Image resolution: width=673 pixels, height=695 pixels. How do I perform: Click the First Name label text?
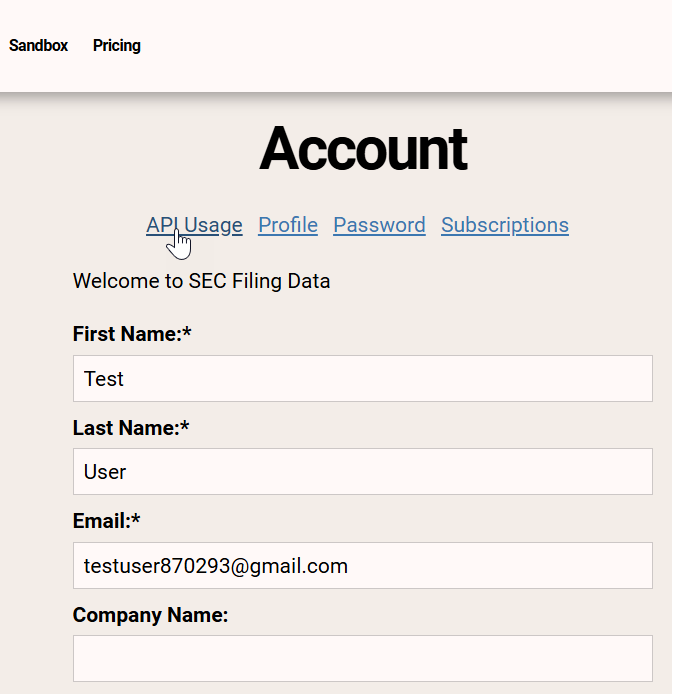coord(125,334)
